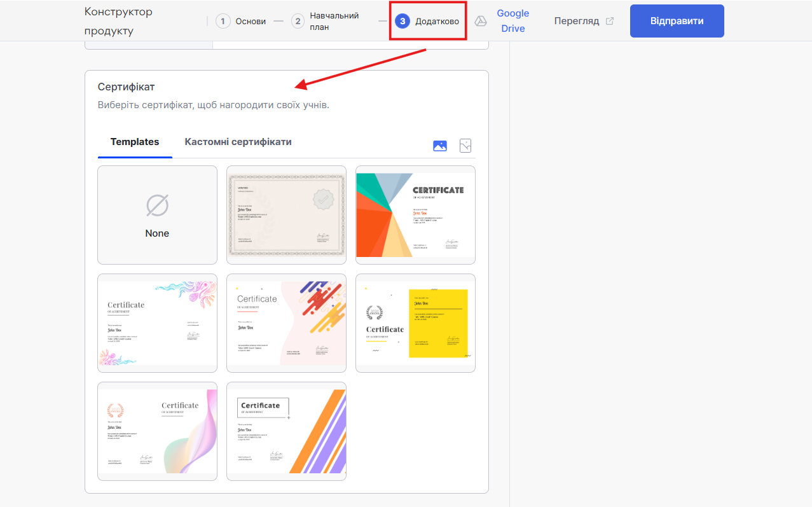
Task: Go to the Додатково step
Action: [x=437, y=21]
